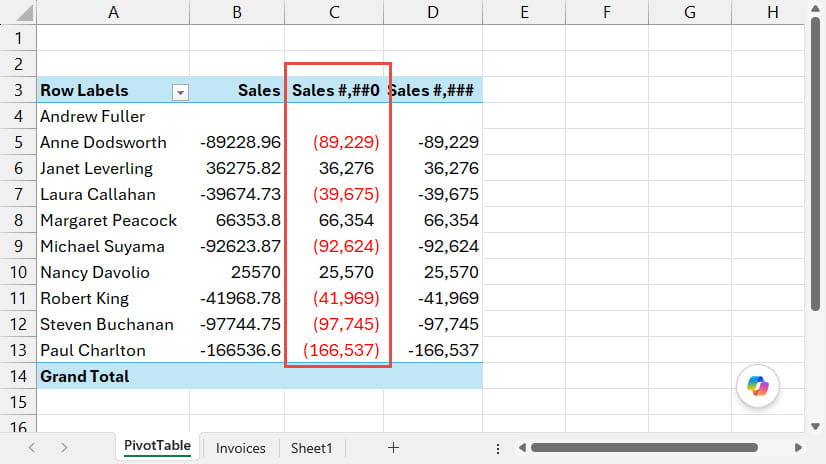Select the cell with 66353.8
Screen dimensions: 826x464
click(x=237, y=220)
